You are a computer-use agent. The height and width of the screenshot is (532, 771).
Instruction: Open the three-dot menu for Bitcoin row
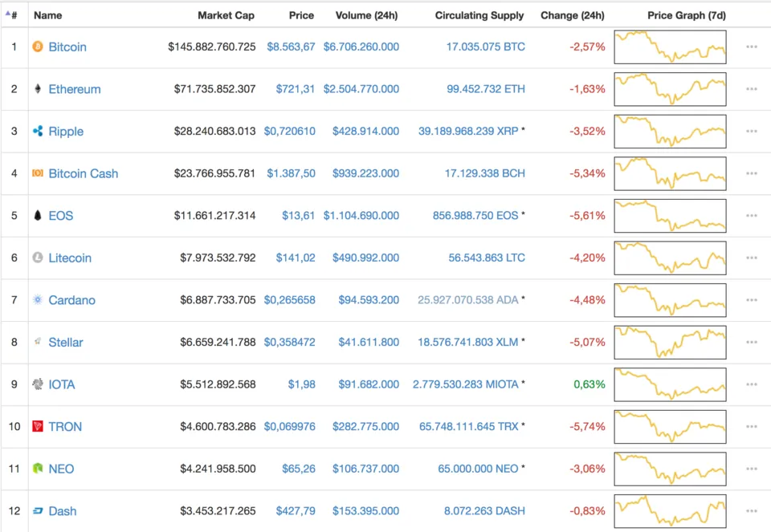click(752, 47)
